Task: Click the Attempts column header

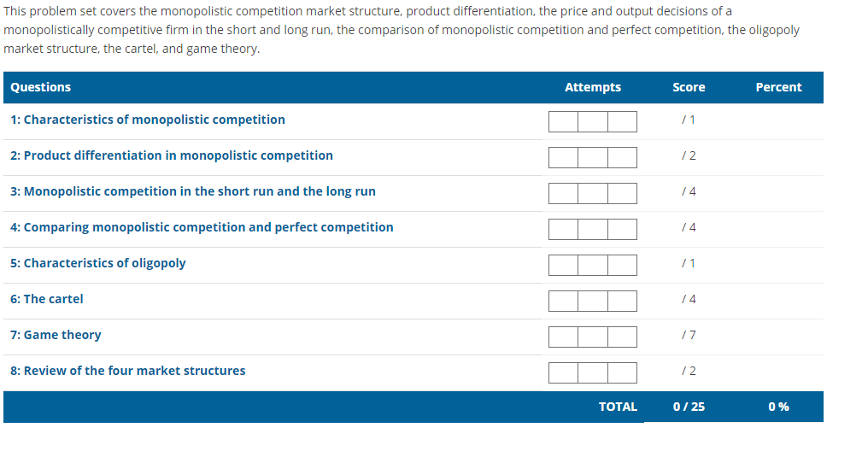Action: [593, 87]
